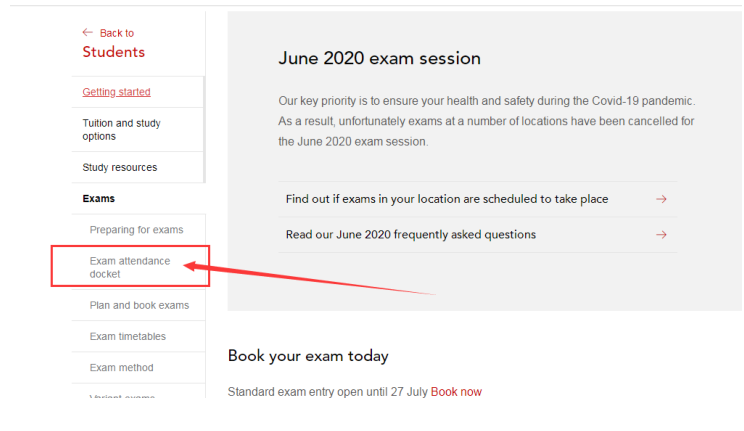Open the Getting started link
The image size is (744, 431).
tap(116, 92)
